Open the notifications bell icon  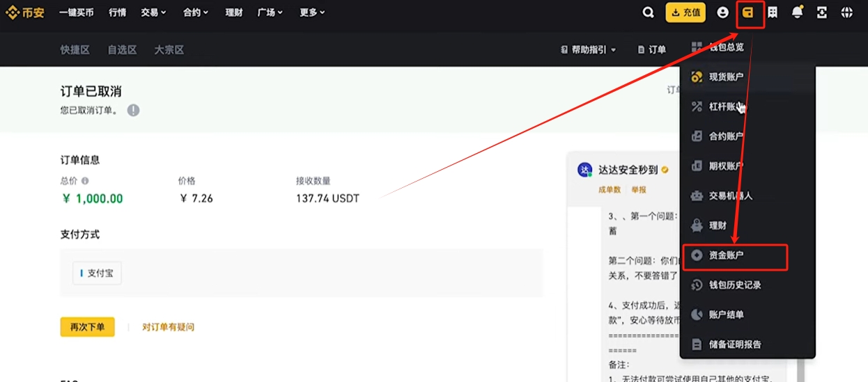pos(798,13)
